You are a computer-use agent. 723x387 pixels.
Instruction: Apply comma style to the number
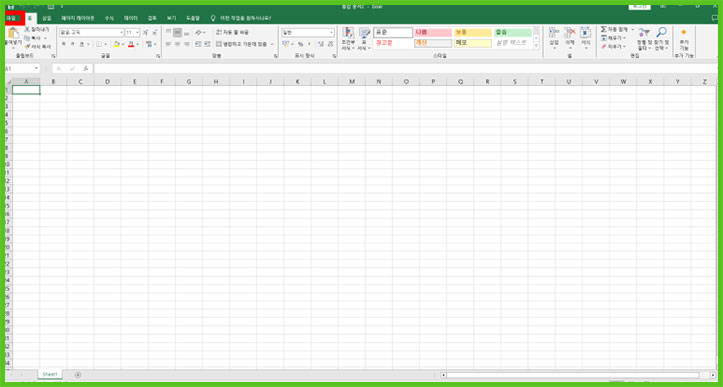309,44
